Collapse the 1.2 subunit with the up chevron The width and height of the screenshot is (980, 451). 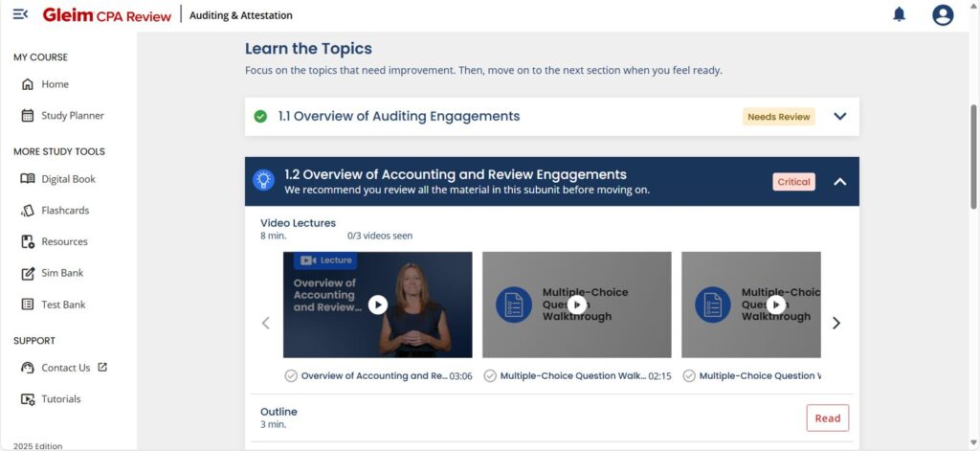840,181
